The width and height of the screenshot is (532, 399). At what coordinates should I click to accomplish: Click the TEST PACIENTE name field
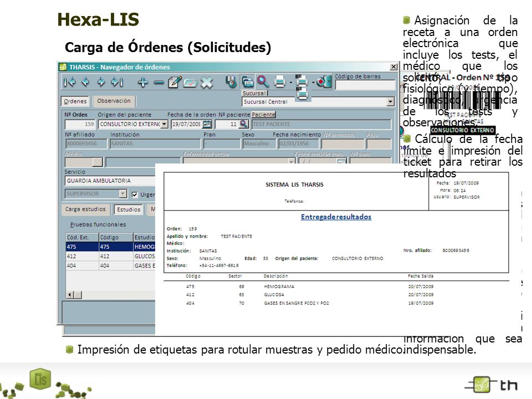pyautogui.click(x=321, y=124)
